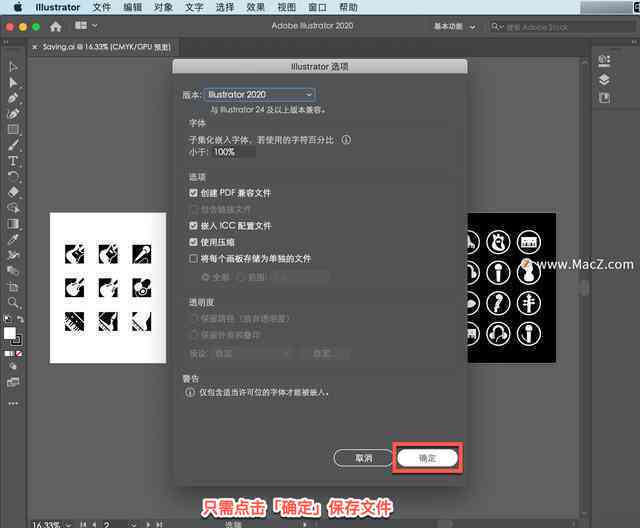Select the Rotate tool
Image resolution: width=640 pixels, height=528 pixels.
(13, 176)
